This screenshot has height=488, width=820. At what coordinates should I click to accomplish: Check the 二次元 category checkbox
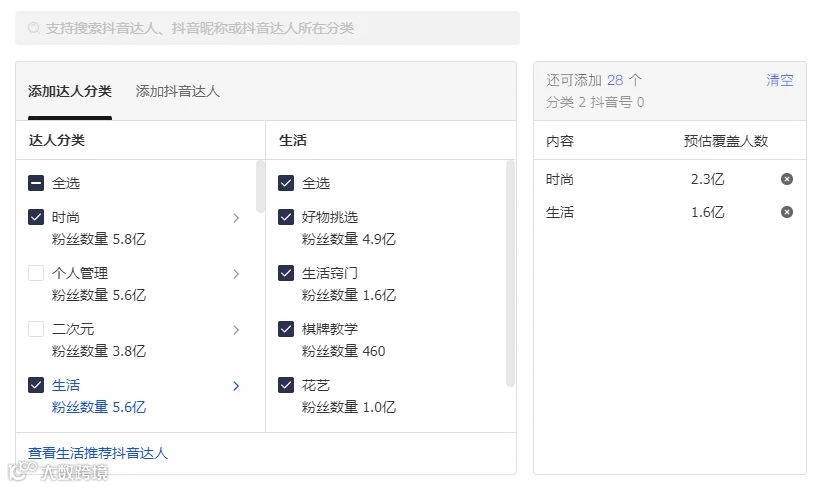(36, 328)
